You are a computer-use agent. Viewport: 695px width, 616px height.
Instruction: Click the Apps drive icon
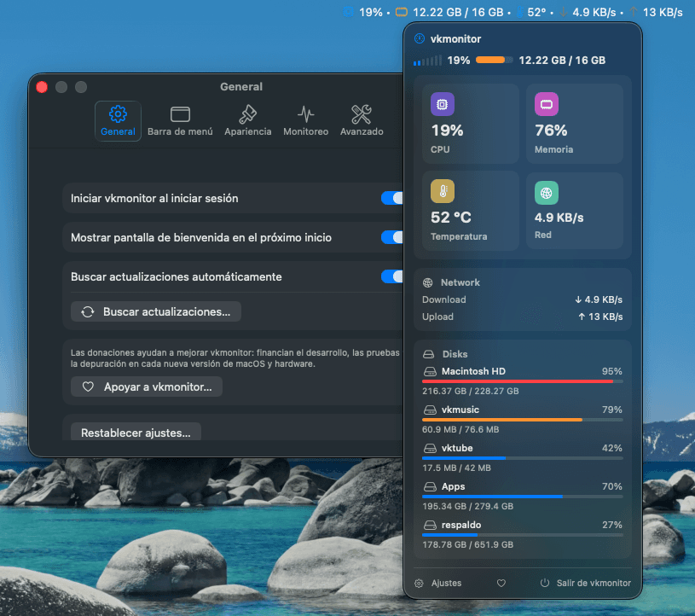[430, 486]
